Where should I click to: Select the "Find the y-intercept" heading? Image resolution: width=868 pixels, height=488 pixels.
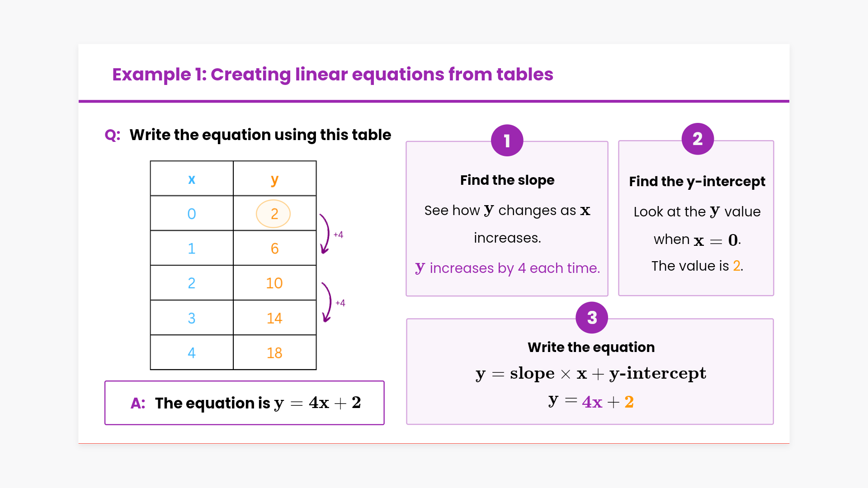coord(697,182)
